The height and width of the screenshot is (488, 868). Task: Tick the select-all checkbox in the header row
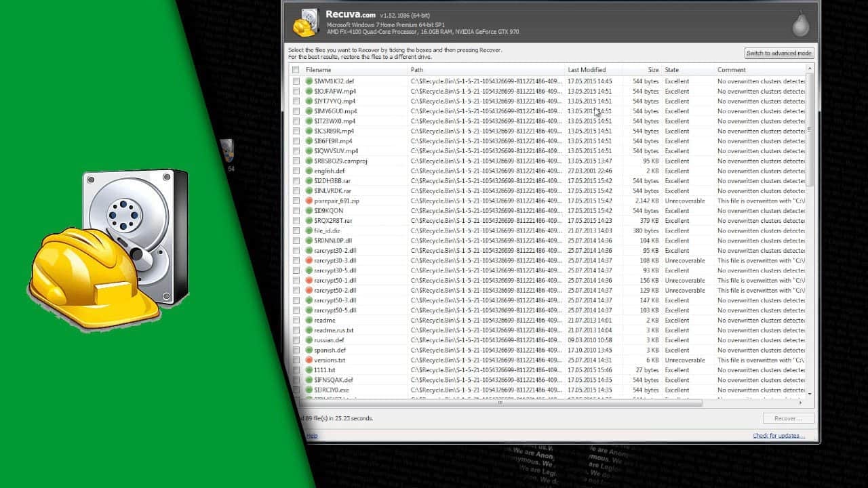[296, 70]
